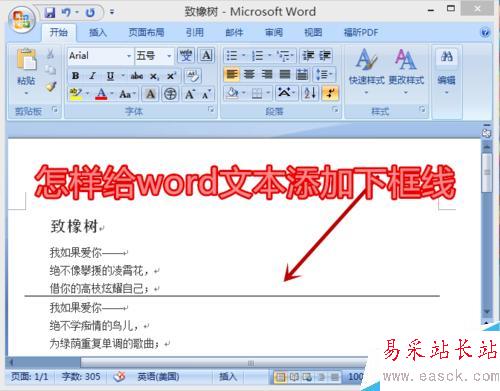
Task: Open the 五号 font size dropdown
Action: coord(169,56)
